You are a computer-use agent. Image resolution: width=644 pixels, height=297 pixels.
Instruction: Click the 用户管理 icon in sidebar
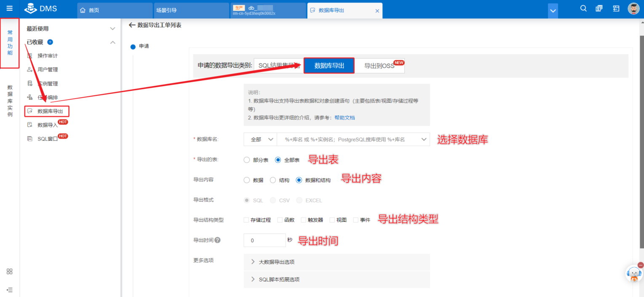coord(29,69)
